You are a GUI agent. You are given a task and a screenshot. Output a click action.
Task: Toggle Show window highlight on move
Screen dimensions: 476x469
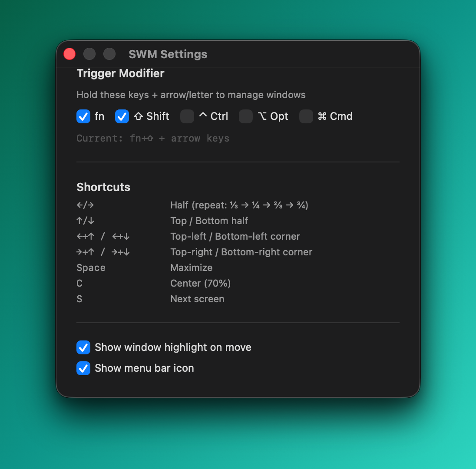pyautogui.click(x=83, y=347)
